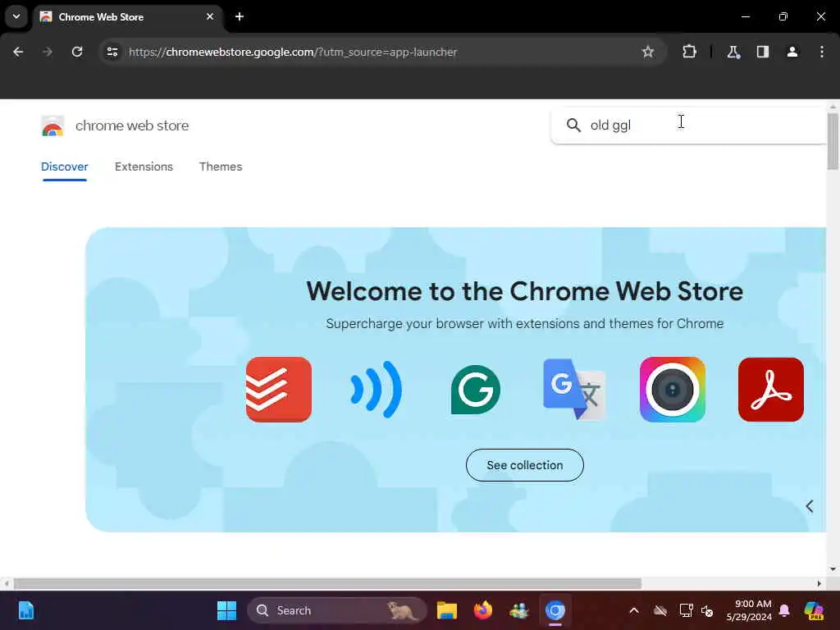Click the chrome web store title
The width and height of the screenshot is (840, 630).
coord(132,126)
